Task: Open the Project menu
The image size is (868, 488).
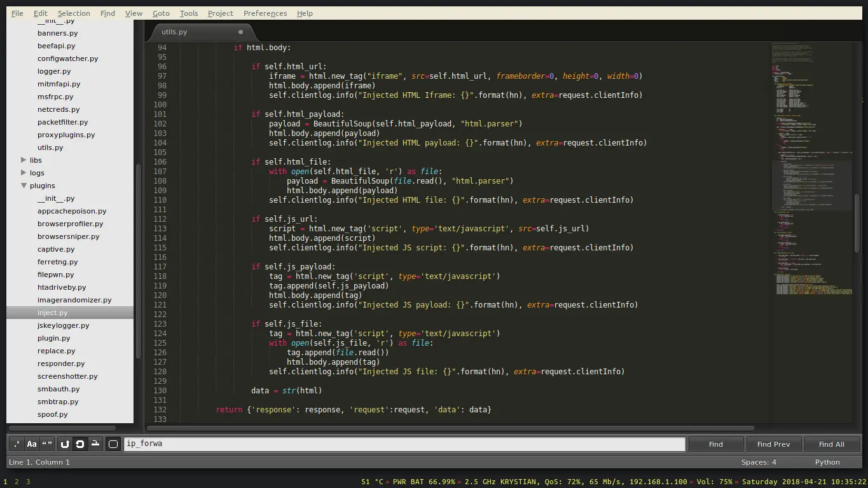Action: [x=220, y=13]
